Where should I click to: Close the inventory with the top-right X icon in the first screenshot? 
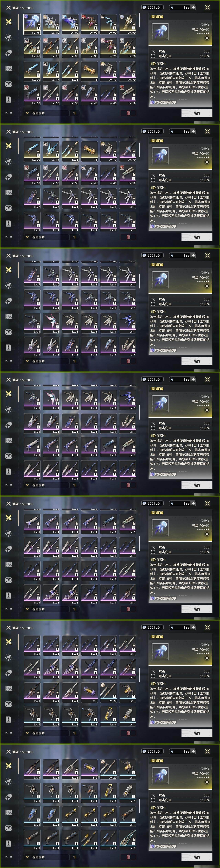coord(207,7)
